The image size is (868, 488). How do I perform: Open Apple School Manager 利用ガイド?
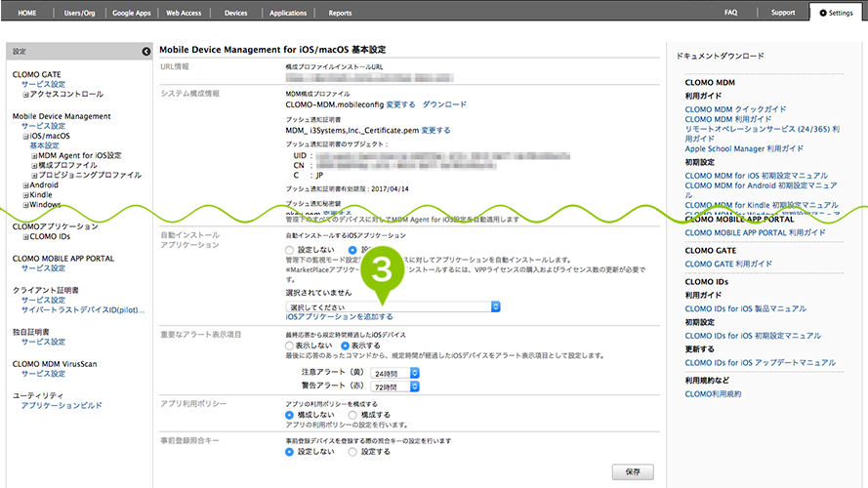coord(744,148)
